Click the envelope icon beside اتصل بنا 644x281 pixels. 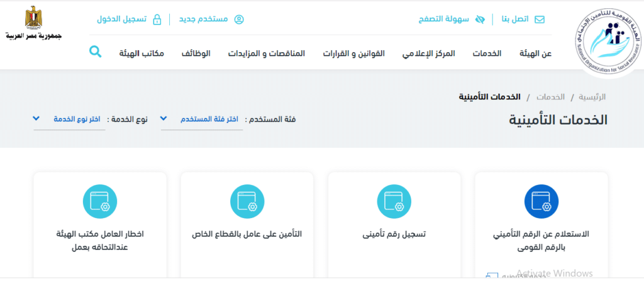539,19
